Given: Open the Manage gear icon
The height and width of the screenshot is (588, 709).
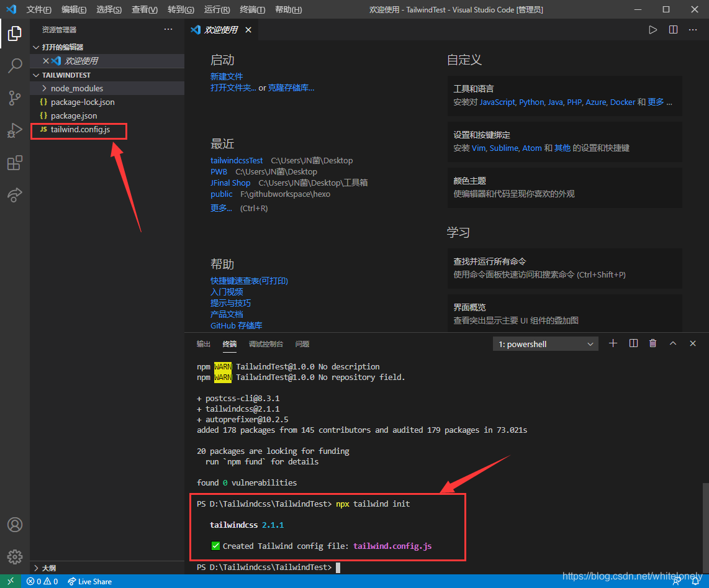Looking at the screenshot, I should (x=14, y=557).
